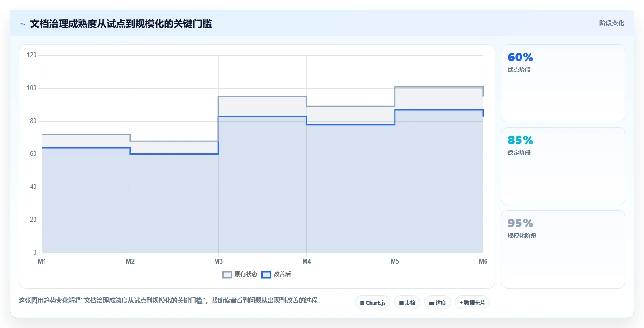Click the 60 y-axis tick label

pos(33,154)
